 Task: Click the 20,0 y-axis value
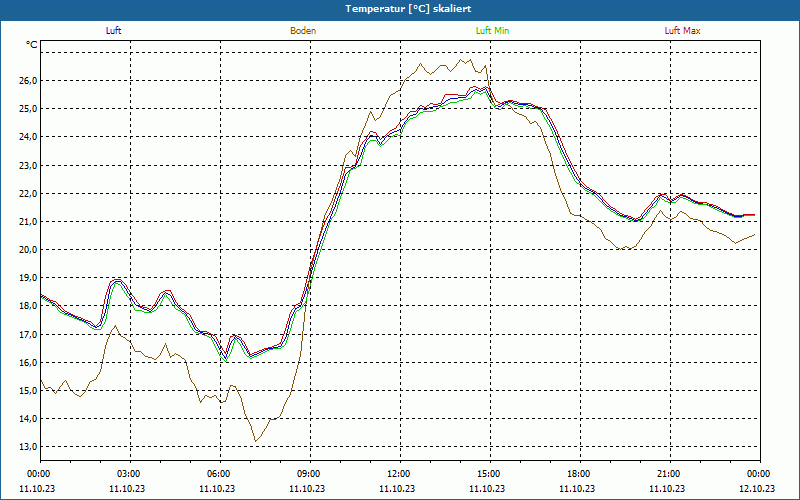pos(29,249)
